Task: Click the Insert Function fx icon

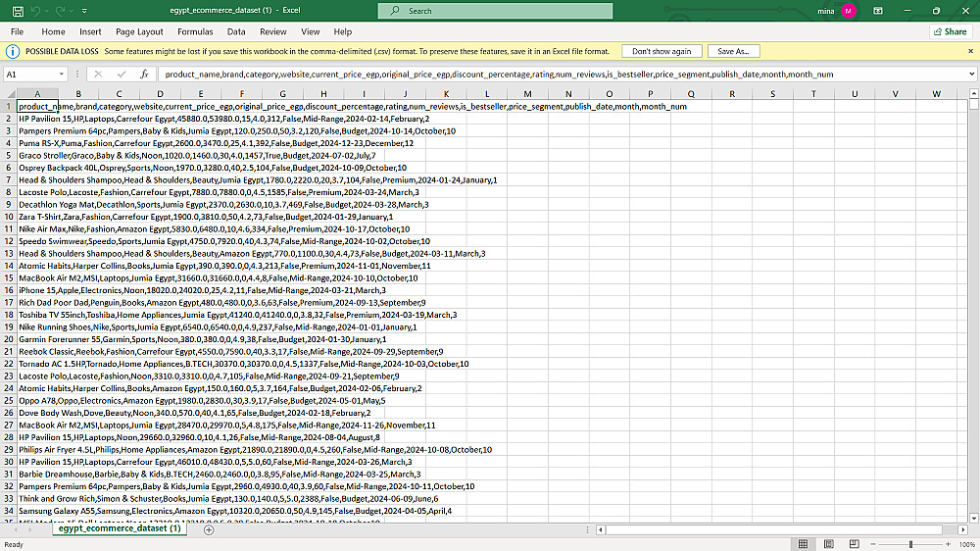Action: pyautogui.click(x=144, y=74)
